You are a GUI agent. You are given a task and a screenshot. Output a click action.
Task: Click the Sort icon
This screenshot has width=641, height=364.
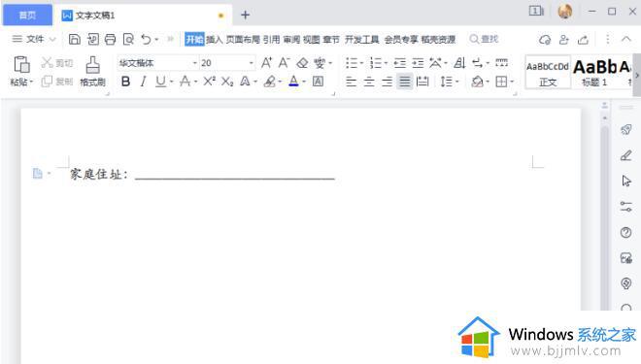[459, 63]
